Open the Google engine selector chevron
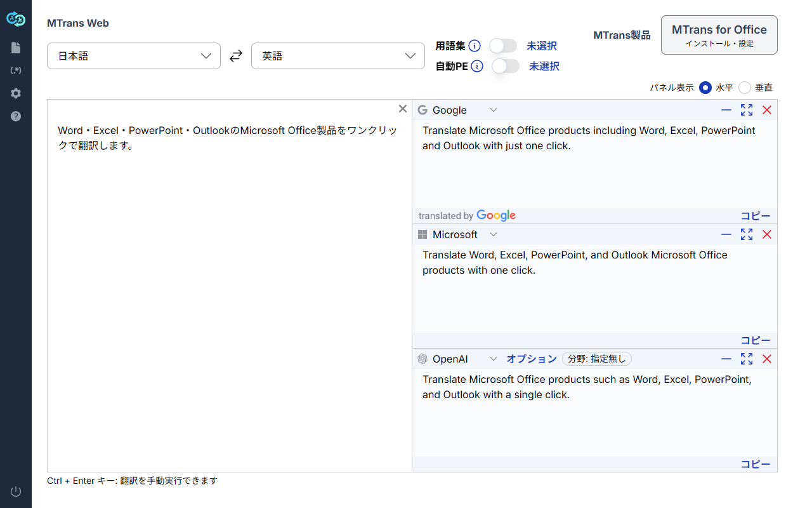The image size is (812, 508). coord(494,110)
